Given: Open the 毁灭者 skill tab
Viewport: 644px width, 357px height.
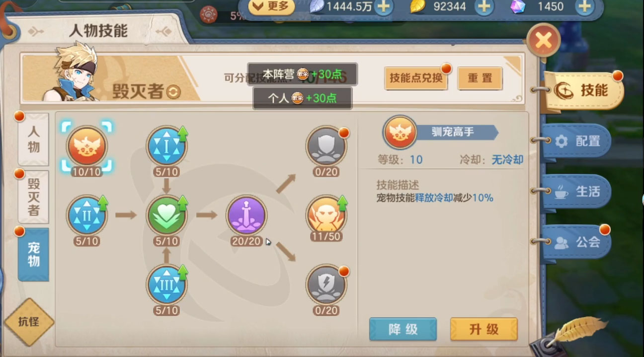Looking at the screenshot, I should pyautogui.click(x=33, y=197).
